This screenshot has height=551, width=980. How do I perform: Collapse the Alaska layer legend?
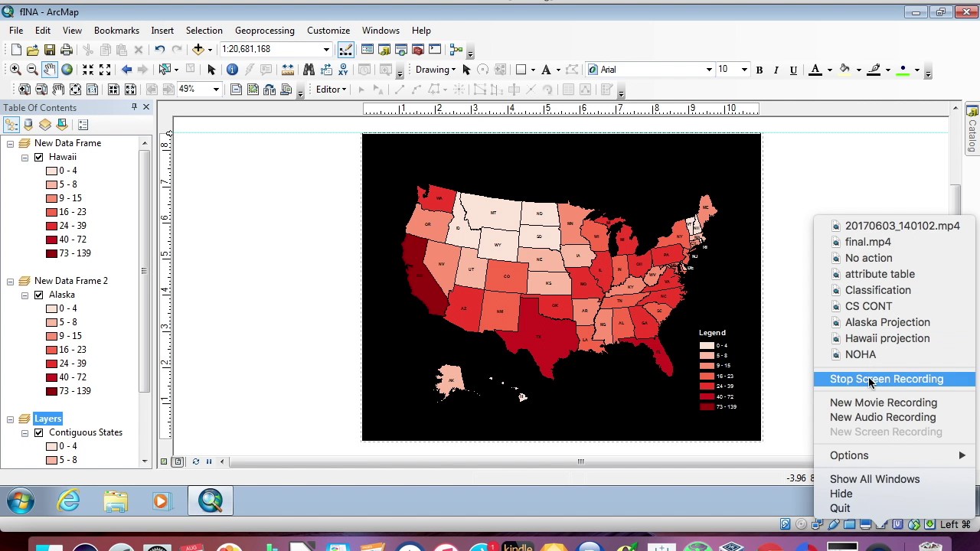pyautogui.click(x=24, y=295)
